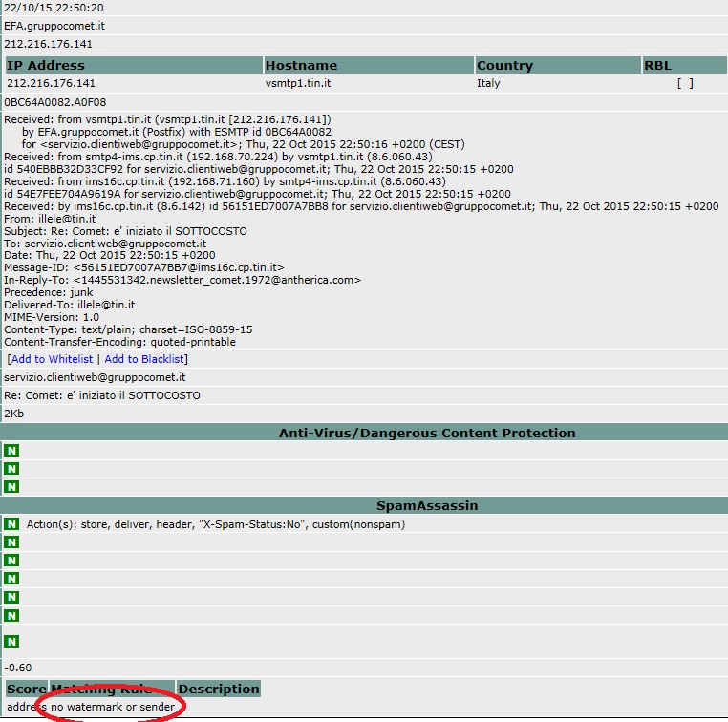This screenshot has width=728, height=722.
Task: Click the Hostname column header
Action: click(x=301, y=66)
